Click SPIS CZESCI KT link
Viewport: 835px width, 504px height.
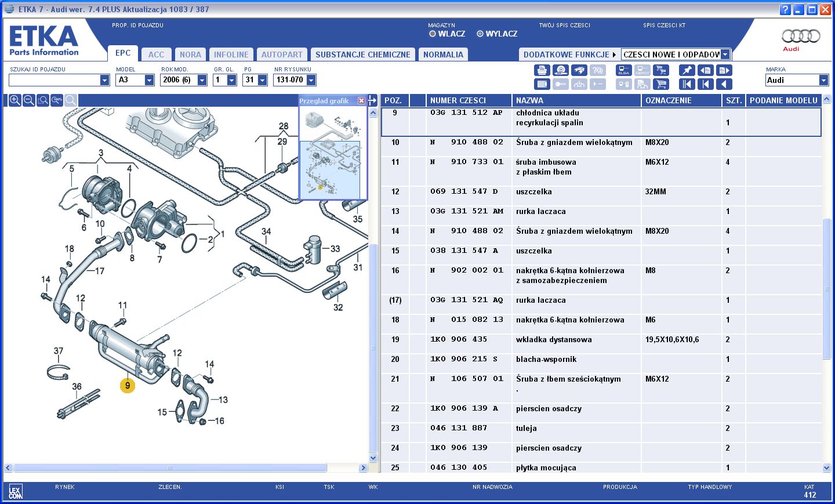(x=664, y=26)
